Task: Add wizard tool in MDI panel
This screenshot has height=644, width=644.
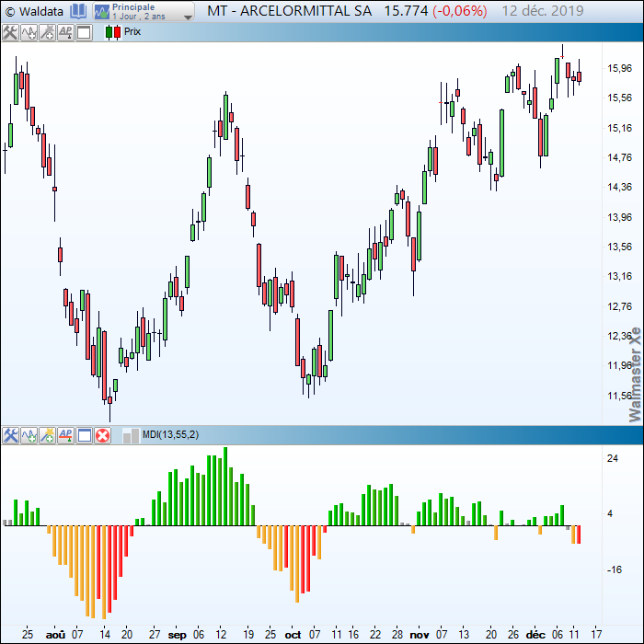Action: [x=48, y=435]
